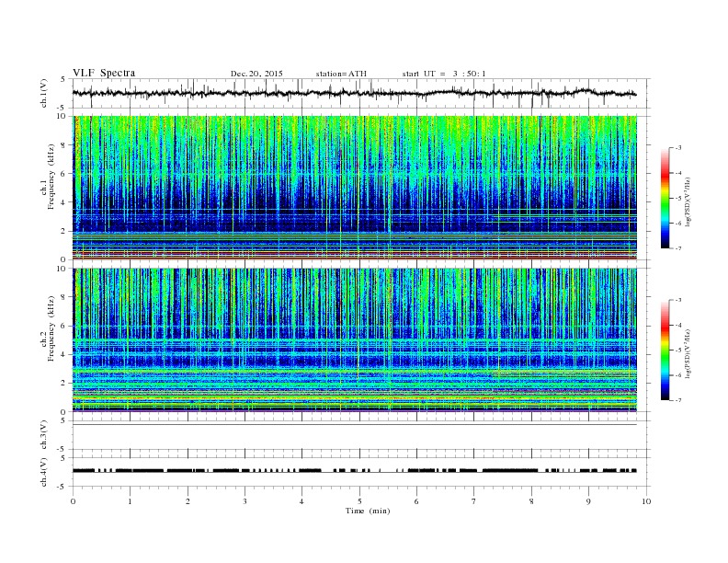The height and width of the screenshot is (563, 728).
Task: Click the '9' tick label on time axis
Action: (588, 501)
